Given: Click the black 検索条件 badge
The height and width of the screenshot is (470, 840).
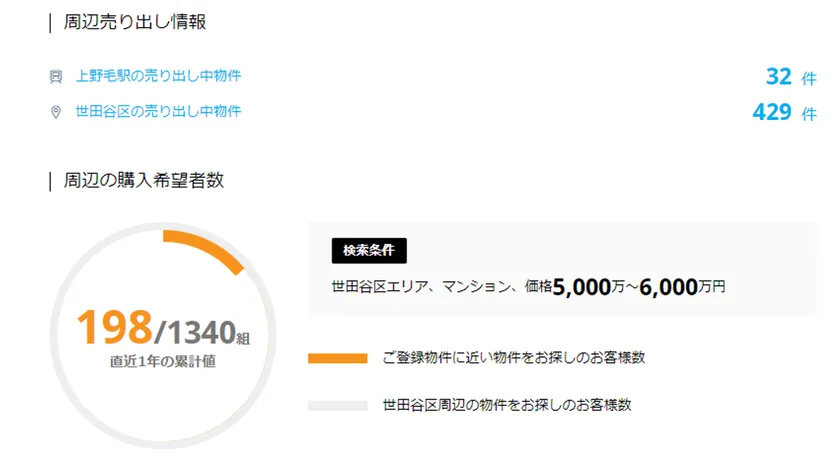Looking at the screenshot, I should point(369,251).
